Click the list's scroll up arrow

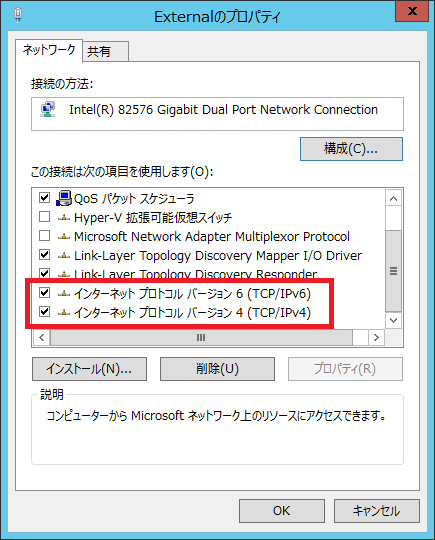click(393, 198)
